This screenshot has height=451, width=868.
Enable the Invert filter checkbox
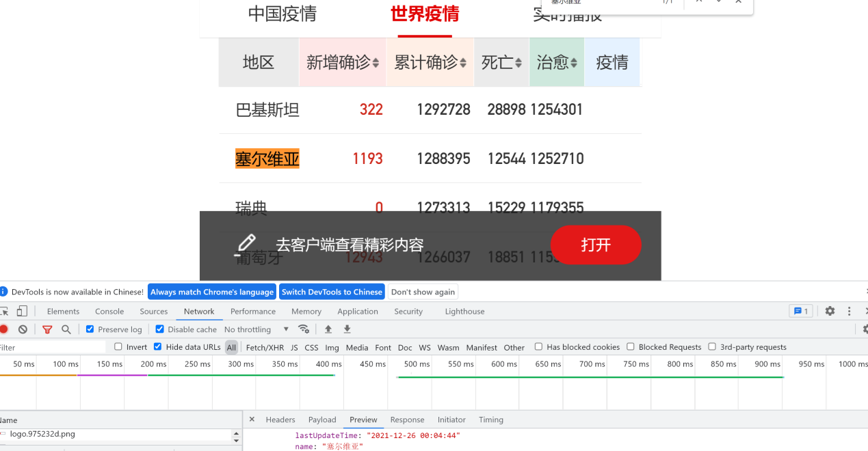point(118,347)
